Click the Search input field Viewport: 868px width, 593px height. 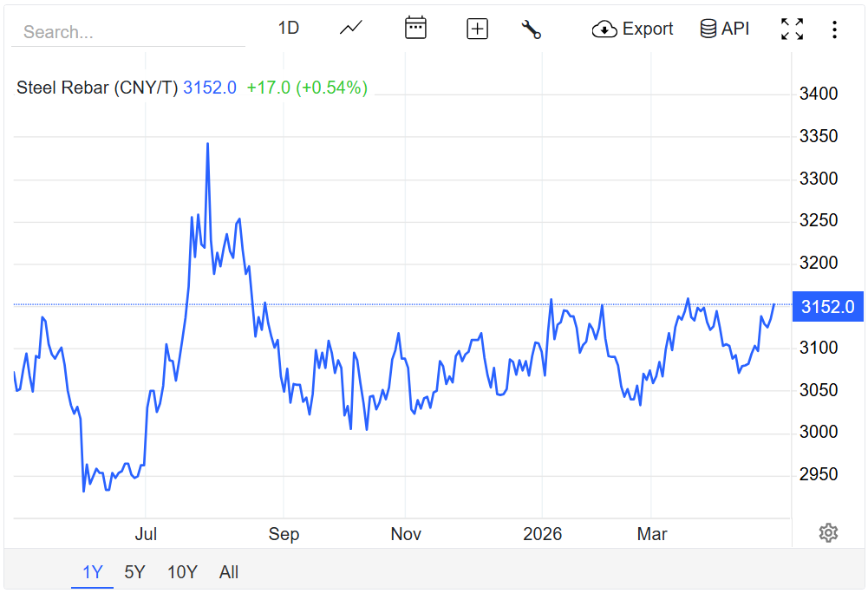128,33
